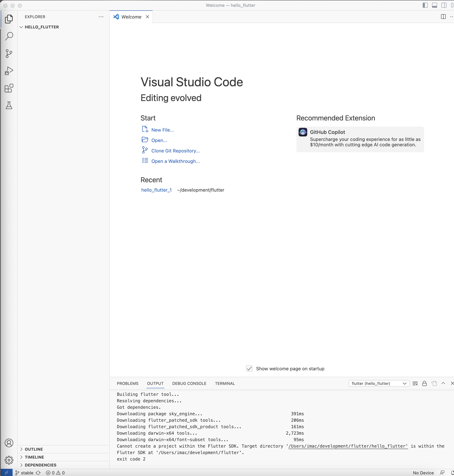The width and height of the screenshot is (454, 476).
Task: Select the GitHub Copilot recommended extension card
Action: tap(360, 139)
